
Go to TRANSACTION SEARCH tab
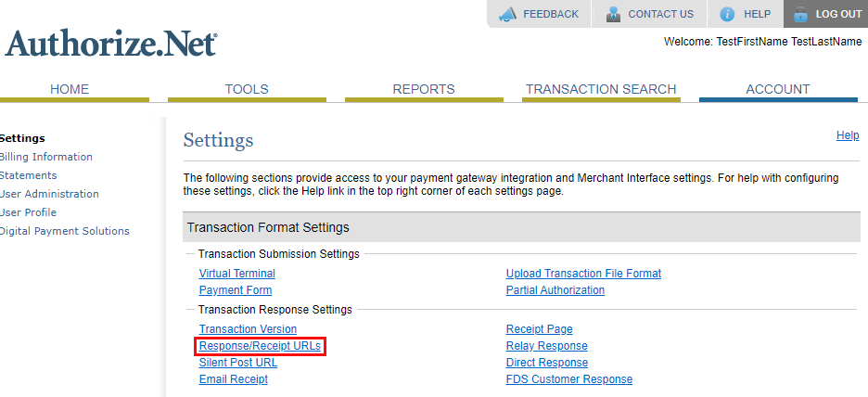pyautogui.click(x=601, y=89)
